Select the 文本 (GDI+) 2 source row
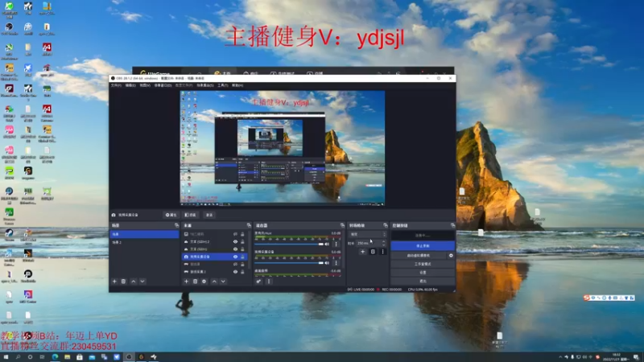Screen dimensions: 644x362 click(x=215, y=242)
